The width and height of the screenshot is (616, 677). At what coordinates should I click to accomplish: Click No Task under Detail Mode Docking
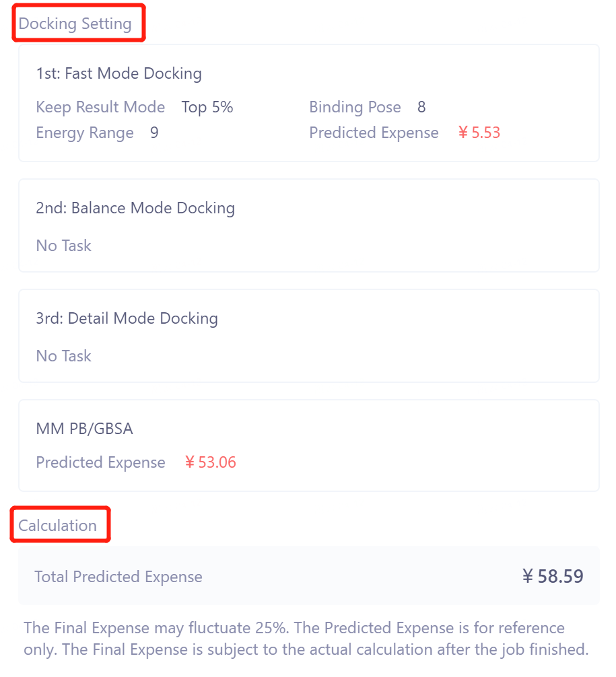pyautogui.click(x=63, y=356)
